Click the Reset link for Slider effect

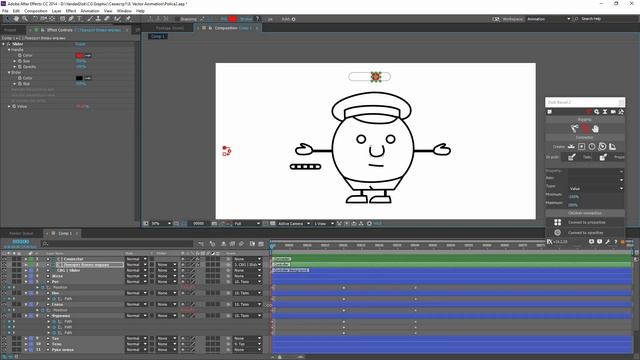click(80, 44)
